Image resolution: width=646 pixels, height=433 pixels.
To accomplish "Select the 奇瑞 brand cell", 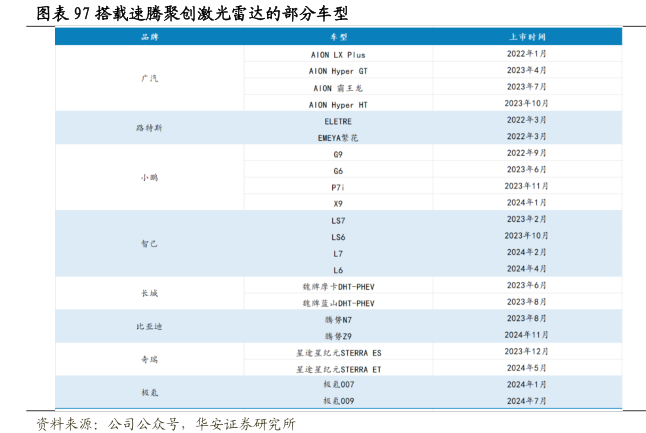I will click(149, 359).
